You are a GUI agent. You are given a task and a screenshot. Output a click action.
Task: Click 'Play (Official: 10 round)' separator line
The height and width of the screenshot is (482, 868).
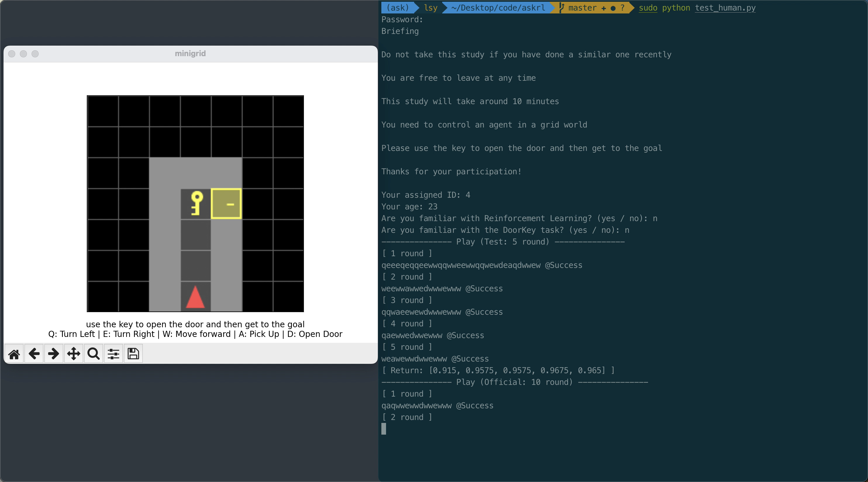click(515, 382)
